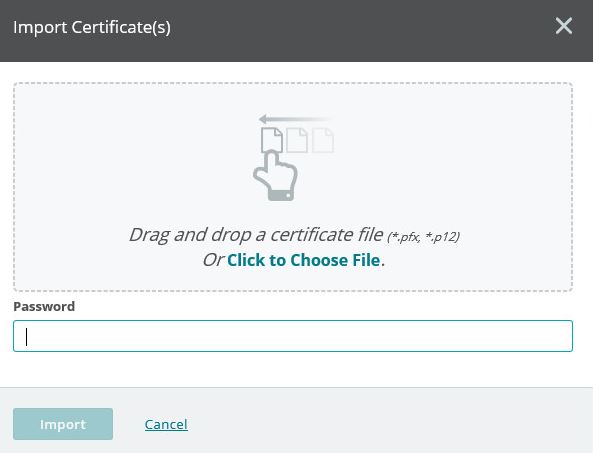Click the Password field label
The width and height of the screenshot is (593, 453).
point(44,306)
